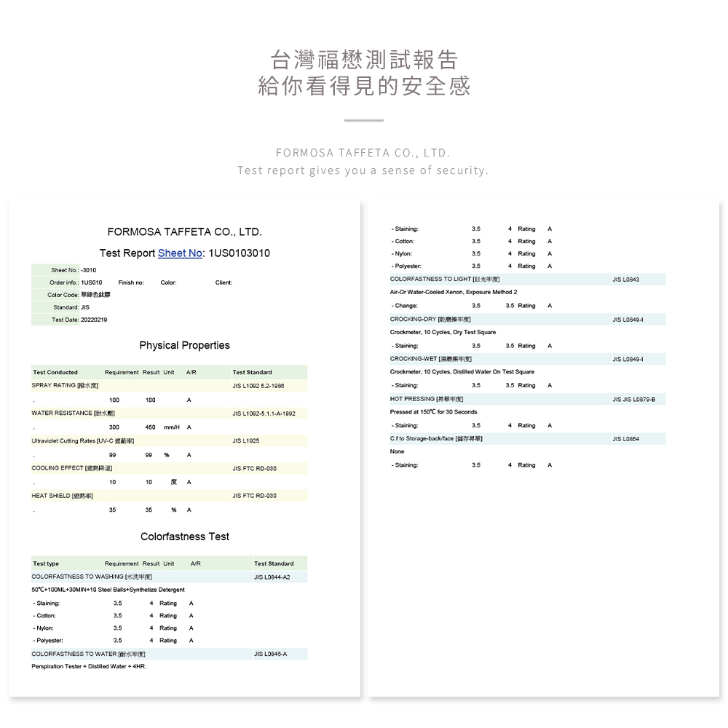The width and height of the screenshot is (728, 728).
Task: Click the standard JIS JIS L0879-B
Action: tap(634, 399)
